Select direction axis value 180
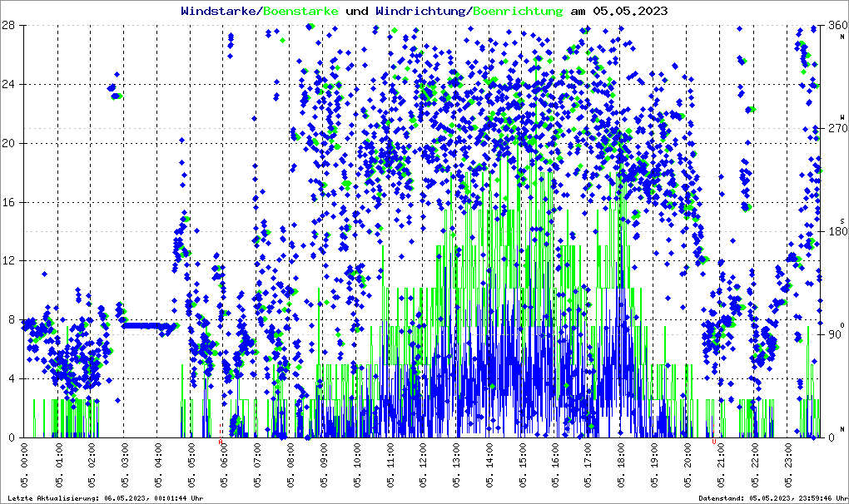 click(837, 231)
